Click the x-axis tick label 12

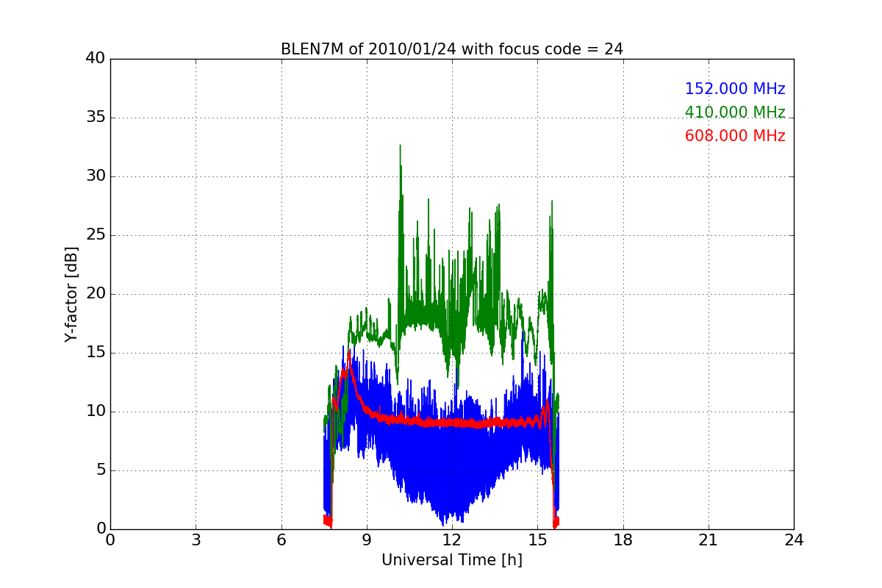[452, 539]
